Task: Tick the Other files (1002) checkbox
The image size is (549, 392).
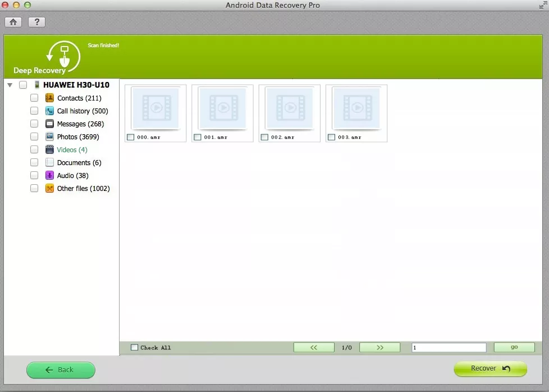Action: (x=34, y=188)
